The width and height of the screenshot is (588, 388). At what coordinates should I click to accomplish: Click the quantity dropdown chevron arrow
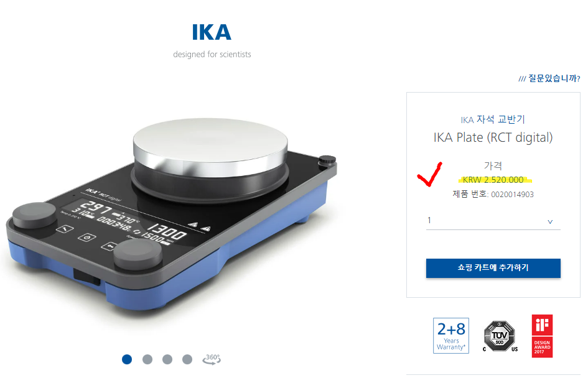(550, 221)
